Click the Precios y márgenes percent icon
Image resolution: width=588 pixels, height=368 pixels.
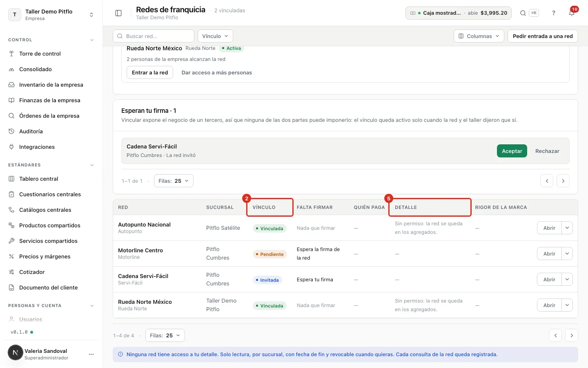coord(11,256)
